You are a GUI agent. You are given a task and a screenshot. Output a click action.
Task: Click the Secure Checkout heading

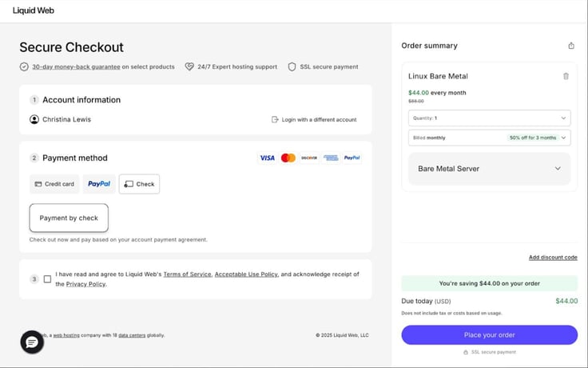[x=71, y=47]
